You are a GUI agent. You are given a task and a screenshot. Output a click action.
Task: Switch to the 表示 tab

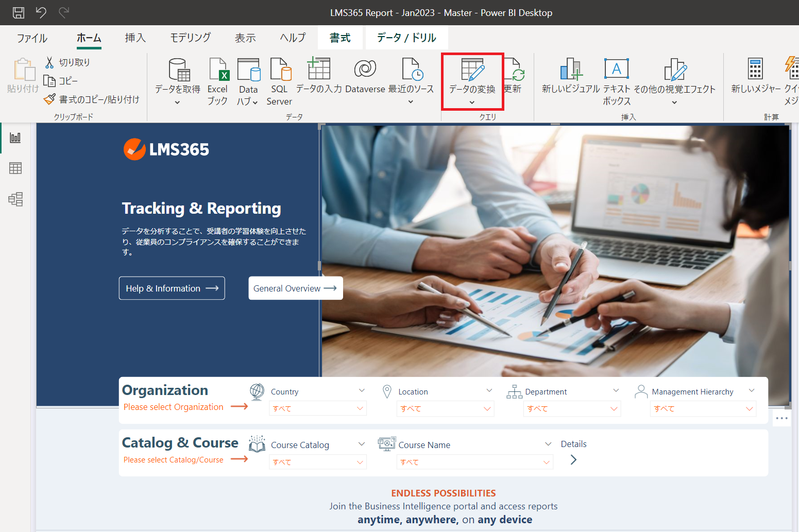245,38
